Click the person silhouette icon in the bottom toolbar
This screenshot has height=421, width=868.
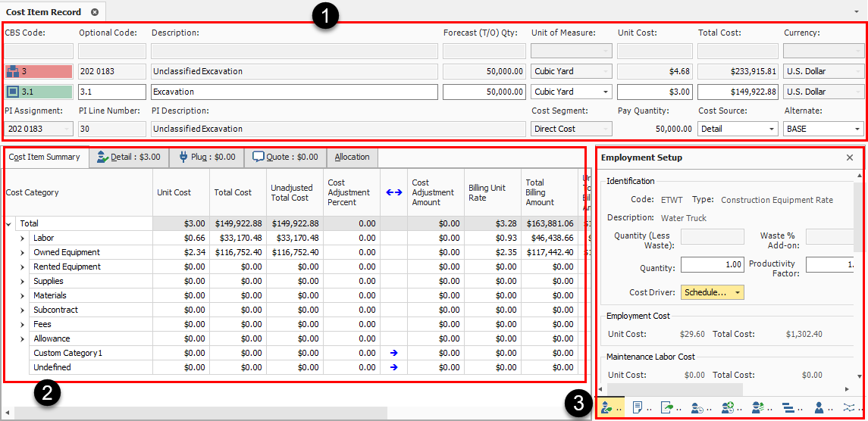coord(819,407)
